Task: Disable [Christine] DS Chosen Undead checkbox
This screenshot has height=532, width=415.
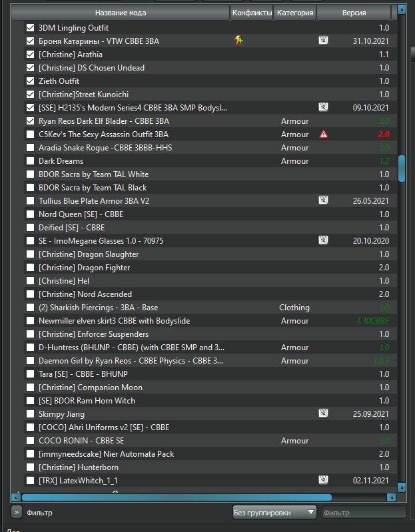Action: pos(30,67)
